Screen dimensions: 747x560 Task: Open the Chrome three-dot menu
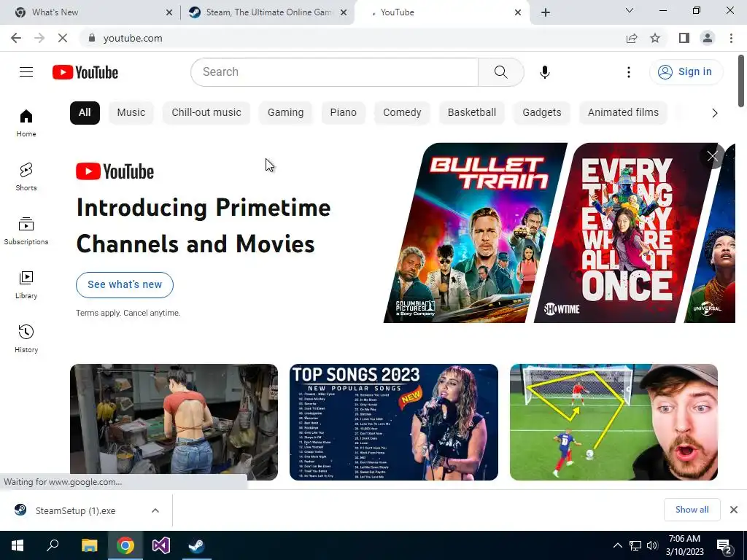731,38
